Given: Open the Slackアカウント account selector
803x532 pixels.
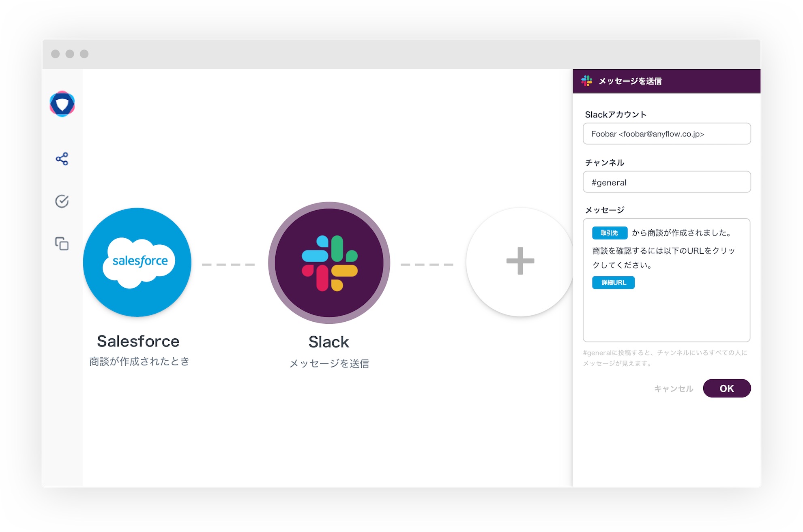Looking at the screenshot, I should [666, 134].
